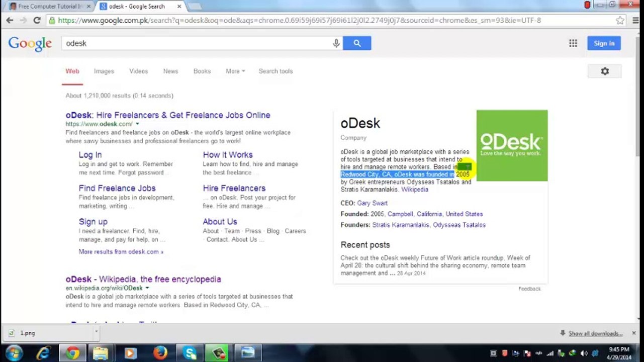Launch Firefox from the taskbar
Screen dimensions: 644x362
tap(160, 353)
